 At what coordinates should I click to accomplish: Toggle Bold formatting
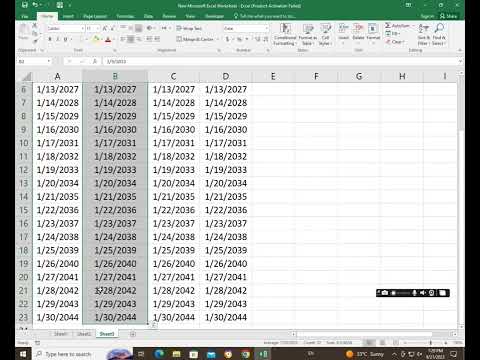(x=50, y=39)
